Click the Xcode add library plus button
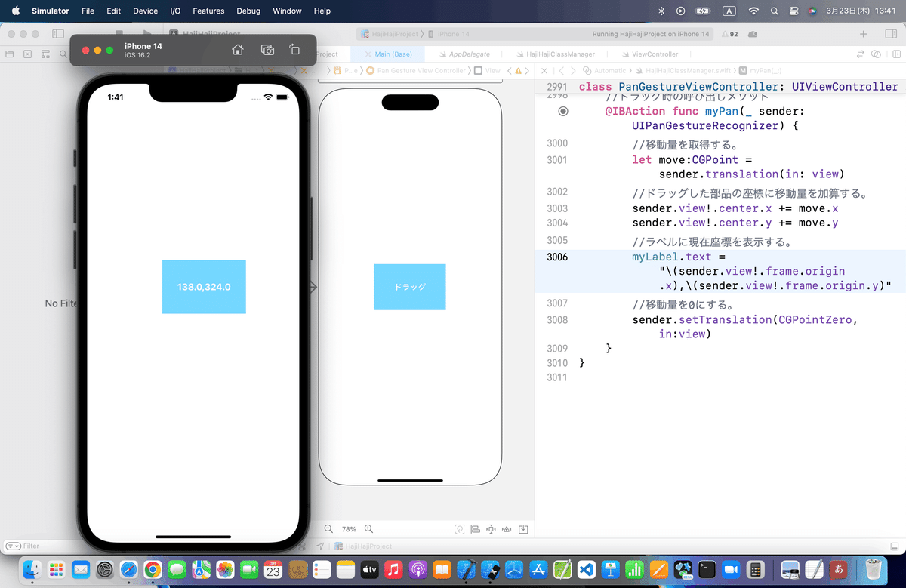 pyautogui.click(x=864, y=34)
